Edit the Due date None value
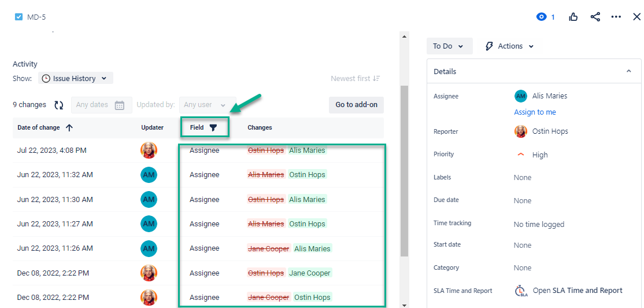This screenshot has height=308, width=644. point(523,201)
